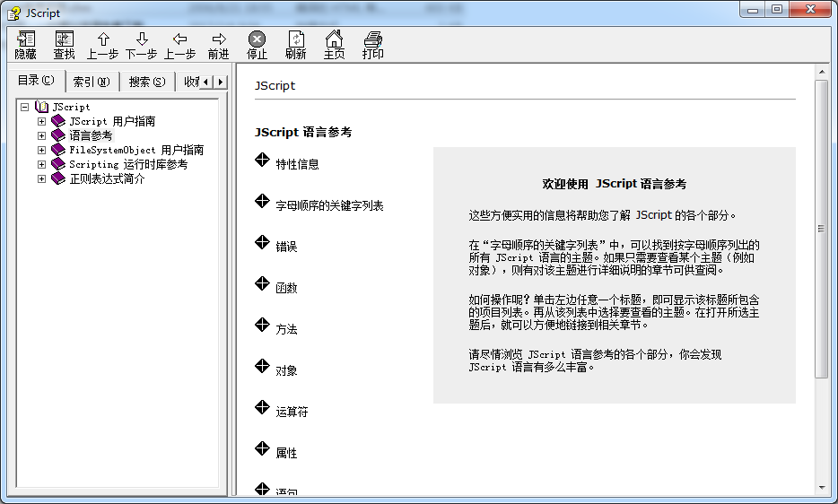The image size is (838, 504).
Task: Click the diamond icon next to 运算符
Action: point(262,407)
